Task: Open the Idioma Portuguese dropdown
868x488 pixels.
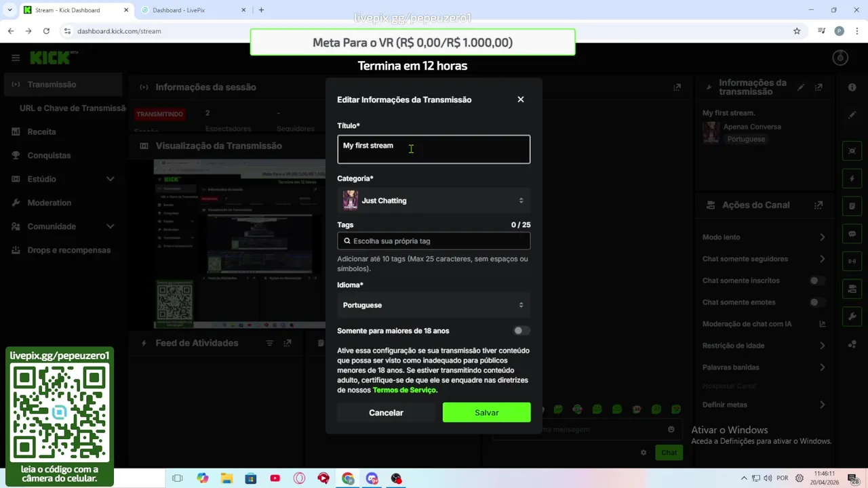Action: tap(434, 305)
